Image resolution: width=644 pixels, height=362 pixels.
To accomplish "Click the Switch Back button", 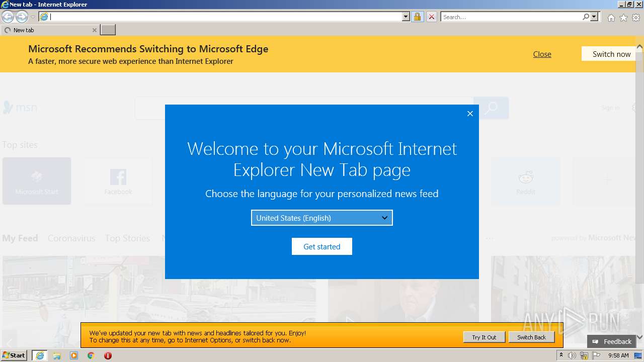I will tap(531, 337).
